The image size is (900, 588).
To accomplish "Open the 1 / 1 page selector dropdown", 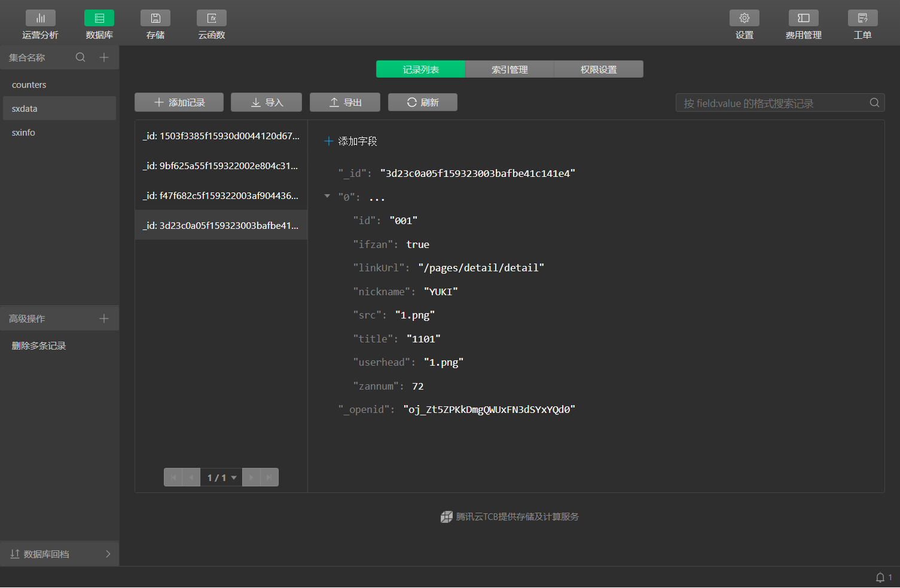I will (x=221, y=477).
